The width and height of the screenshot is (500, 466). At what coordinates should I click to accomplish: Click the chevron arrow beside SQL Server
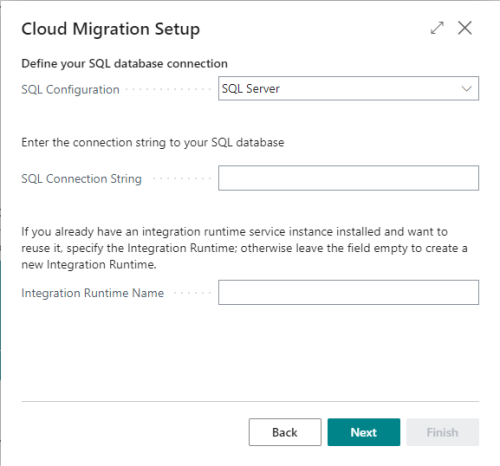pos(466,89)
